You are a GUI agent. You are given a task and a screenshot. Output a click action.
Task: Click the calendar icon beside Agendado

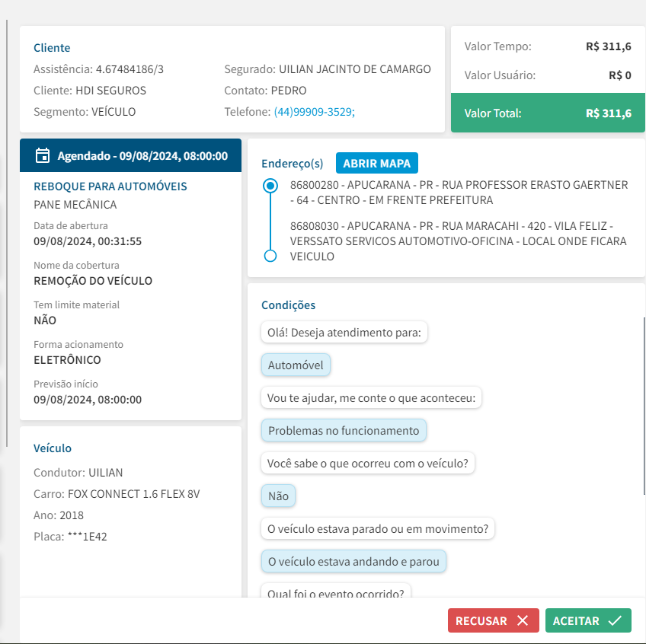(43, 156)
